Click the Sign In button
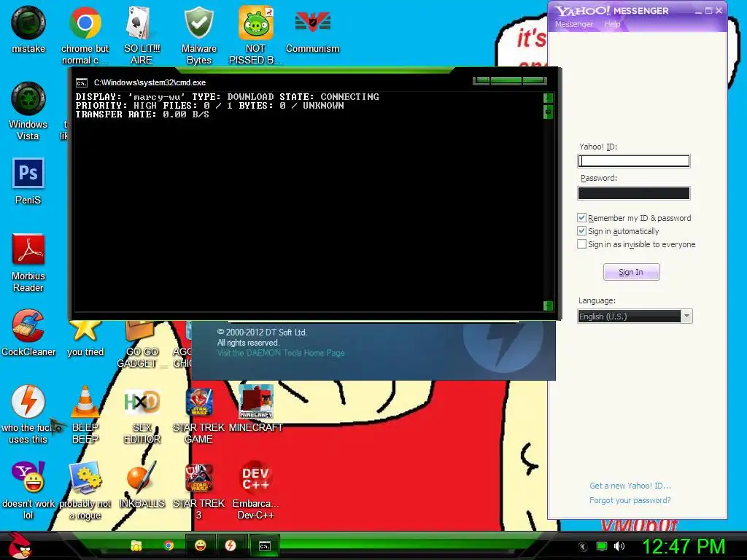The width and height of the screenshot is (747, 560). point(631,272)
